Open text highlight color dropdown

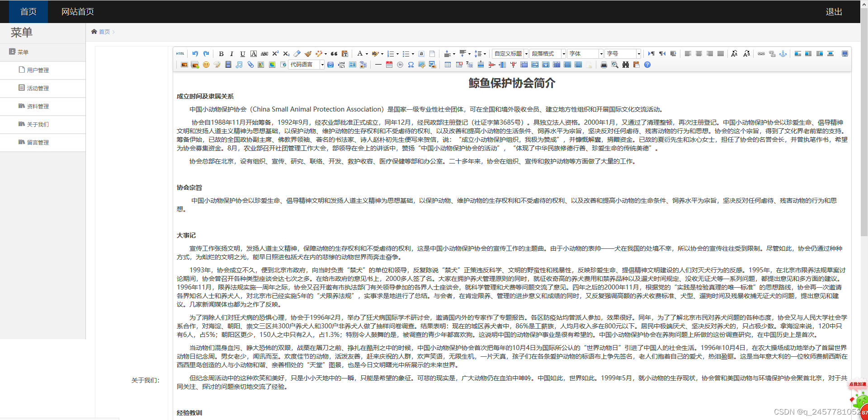tap(382, 54)
